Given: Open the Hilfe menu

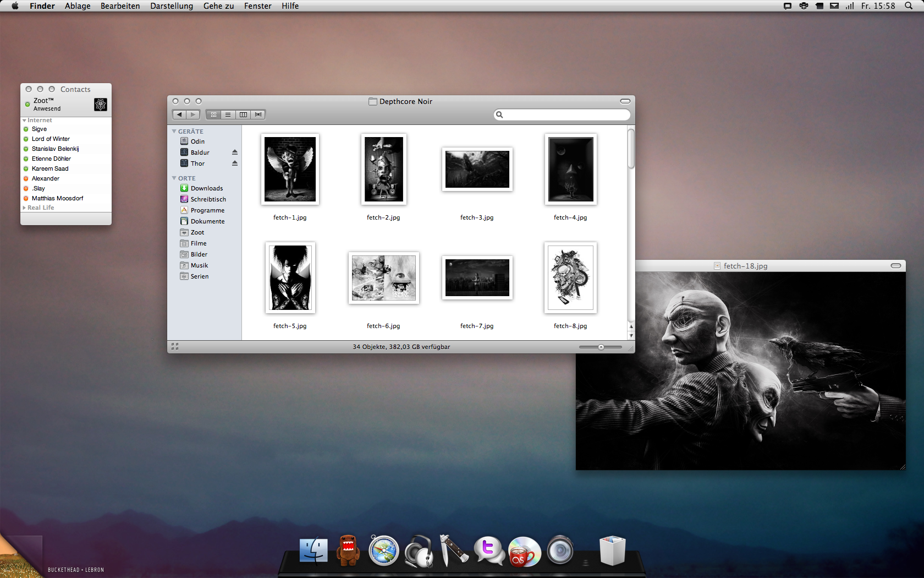Looking at the screenshot, I should pyautogui.click(x=290, y=6).
